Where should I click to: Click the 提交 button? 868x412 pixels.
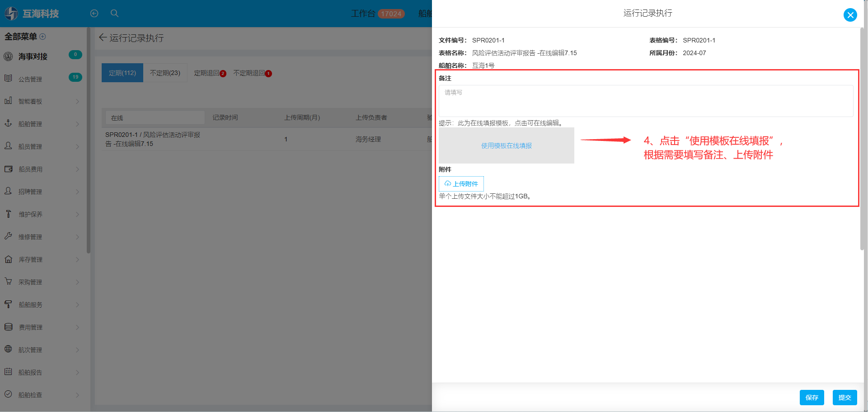[x=845, y=398]
